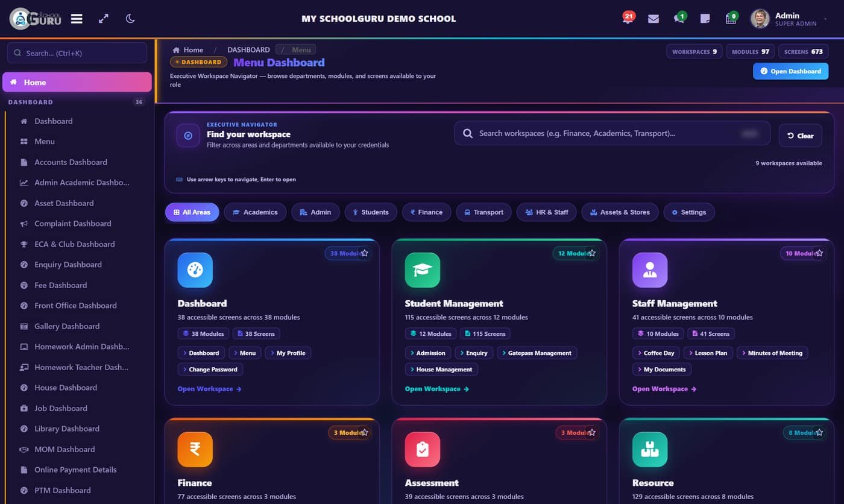Click the Admin profile avatar
Viewport: 844px width, 504px height.
[760, 19]
